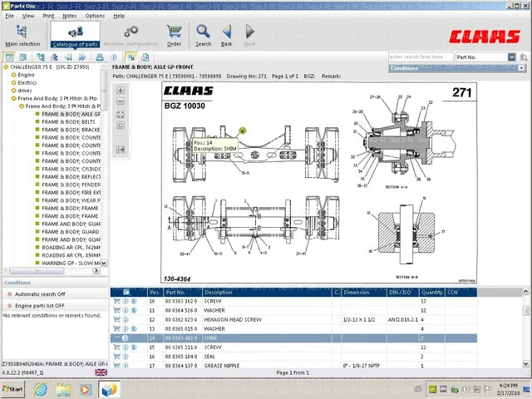Toggle the split layout view button
Viewport: 532px width, 399px height.
(9, 57)
